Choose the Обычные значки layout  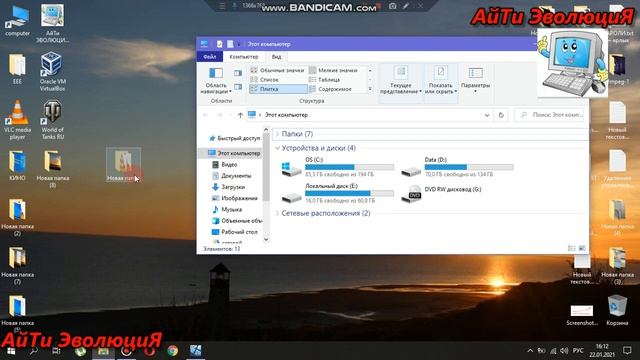[278, 70]
